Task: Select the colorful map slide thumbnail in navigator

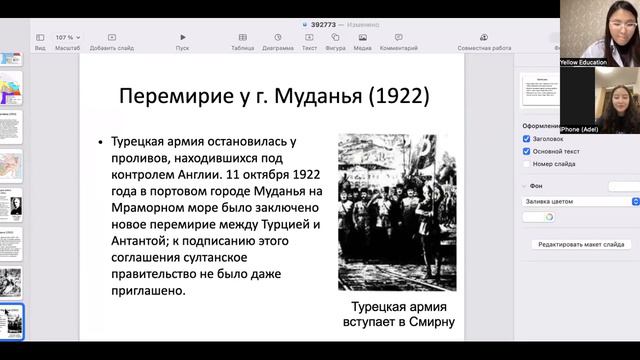Action: coord(11,89)
